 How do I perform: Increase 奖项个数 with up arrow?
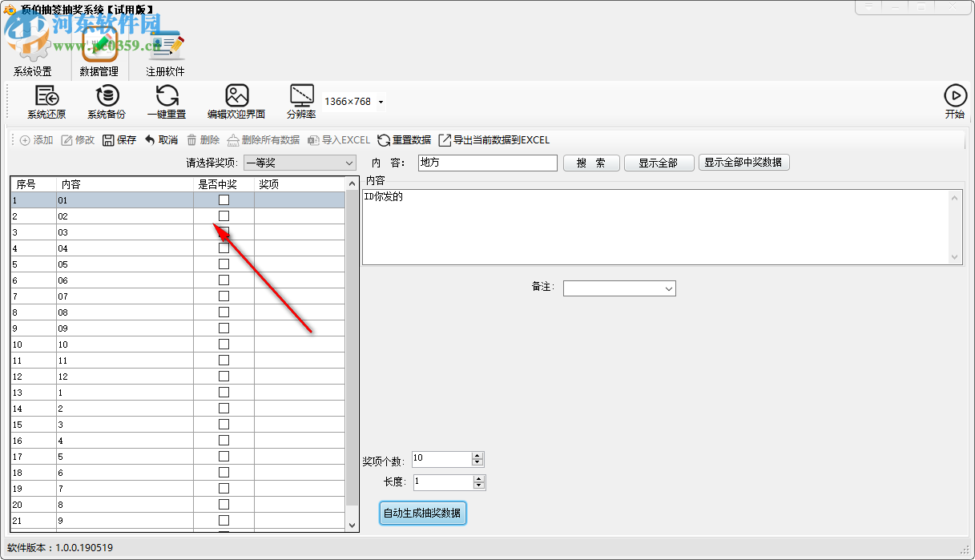(x=477, y=456)
